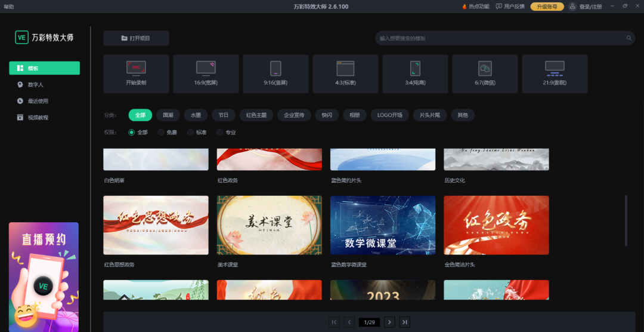
Task: Click the 打开项目 open project button
Action: point(136,38)
